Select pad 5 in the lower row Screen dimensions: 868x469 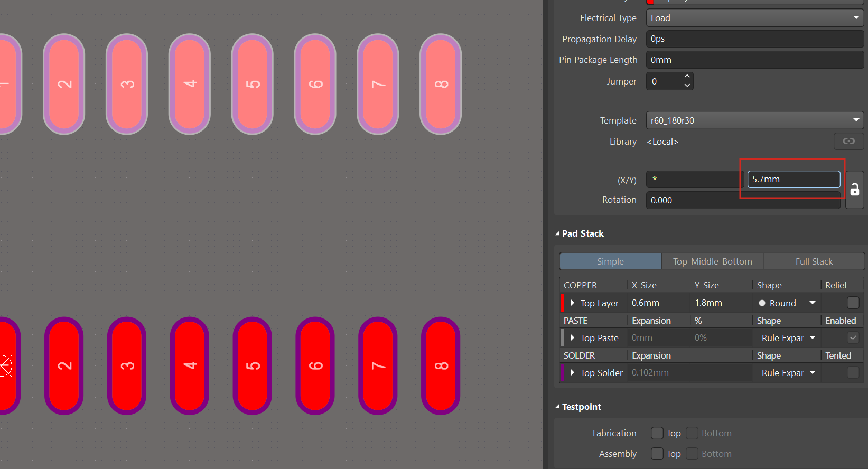[253, 365]
